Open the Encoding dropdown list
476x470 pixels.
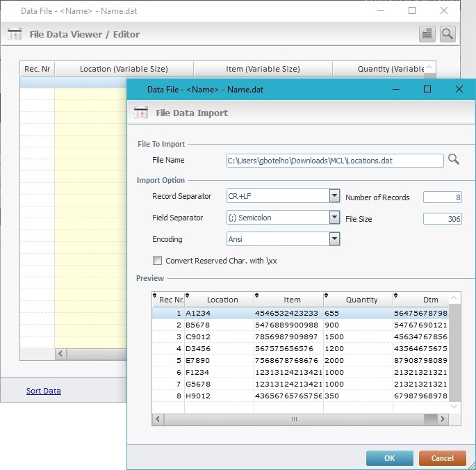(x=334, y=239)
